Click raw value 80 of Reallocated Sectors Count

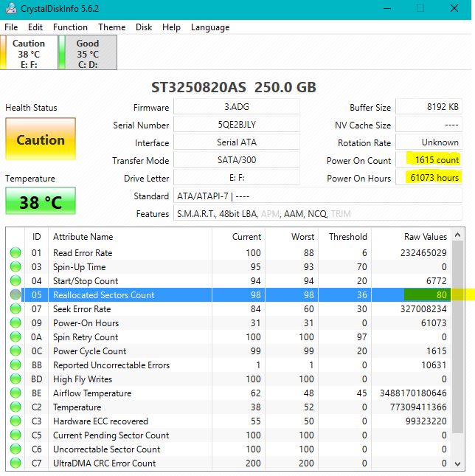point(441,294)
